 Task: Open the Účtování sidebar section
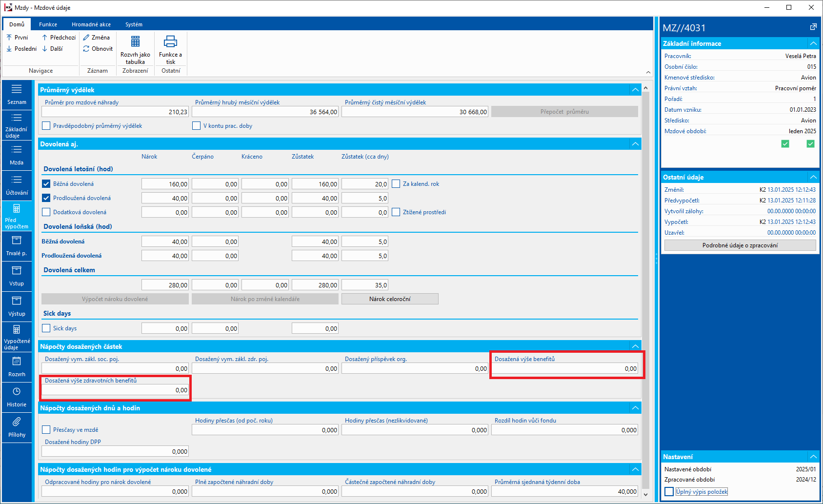[17, 185]
